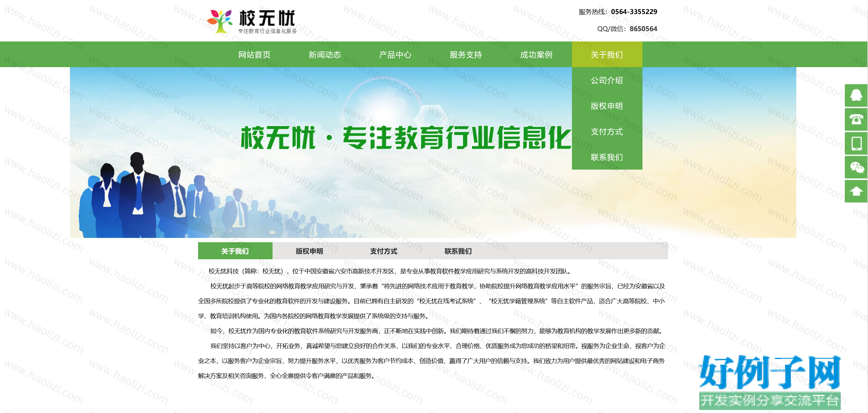
Task: Click the slogan 专注教育行业信息化服务 under logo
Action: tap(268, 31)
